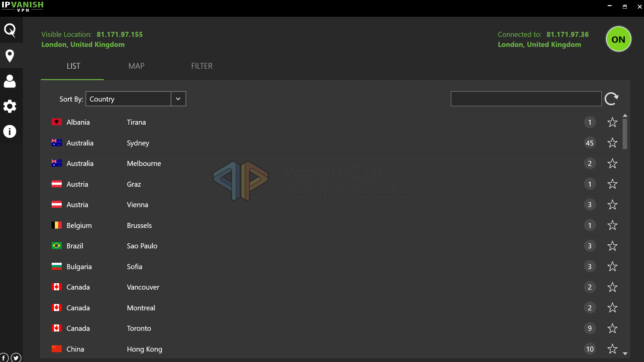Image resolution: width=644 pixels, height=362 pixels.
Task: Expand Sydney's 45 server count badge
Action: [590, 143]
